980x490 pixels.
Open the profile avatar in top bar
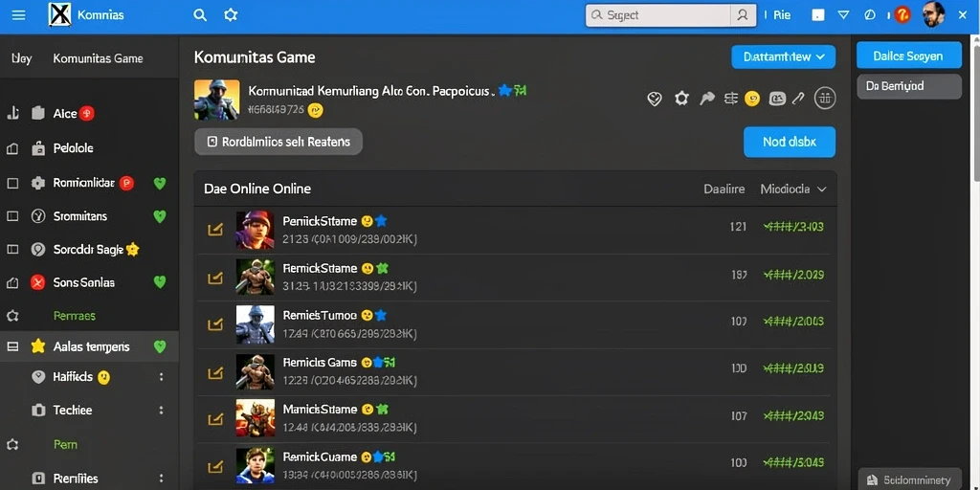tap(933, 14)
